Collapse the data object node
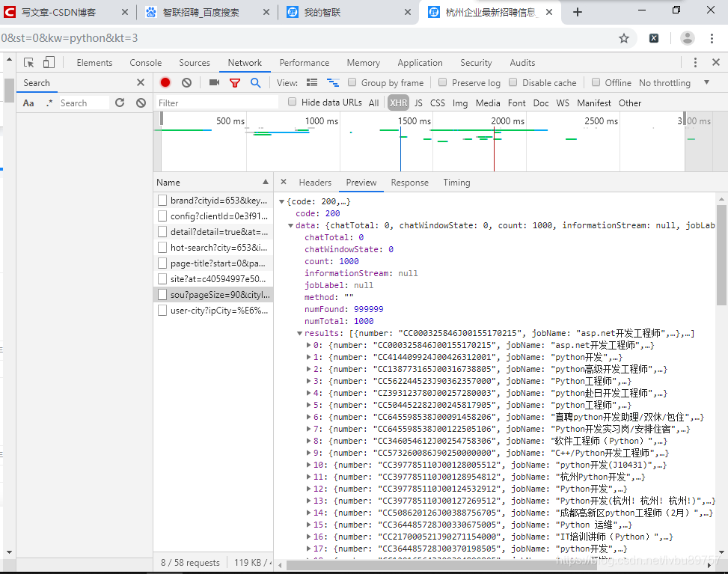 (x=290, y=226)
